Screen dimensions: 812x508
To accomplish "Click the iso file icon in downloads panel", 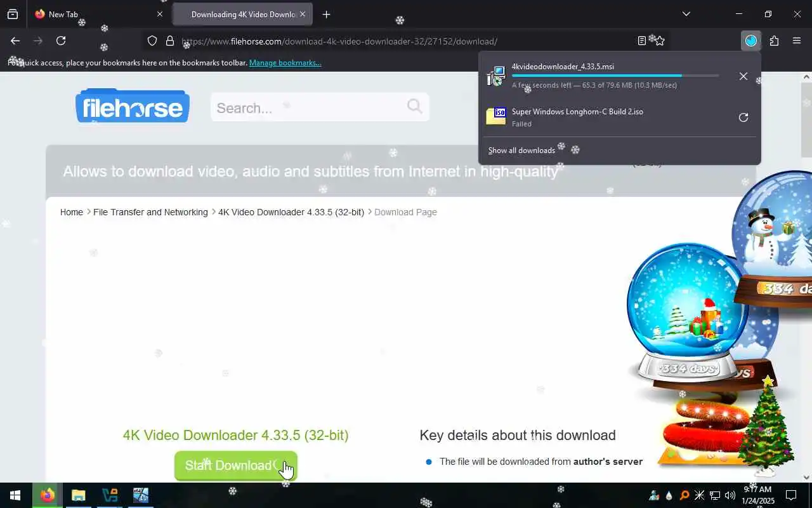I will tap(496, 116).
